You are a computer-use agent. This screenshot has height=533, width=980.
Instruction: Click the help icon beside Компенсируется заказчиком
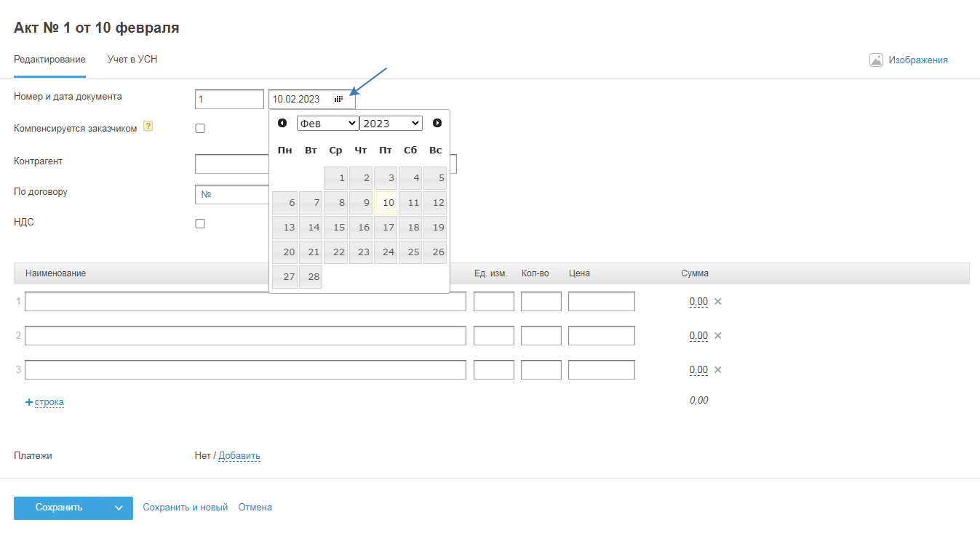(148, 127)
